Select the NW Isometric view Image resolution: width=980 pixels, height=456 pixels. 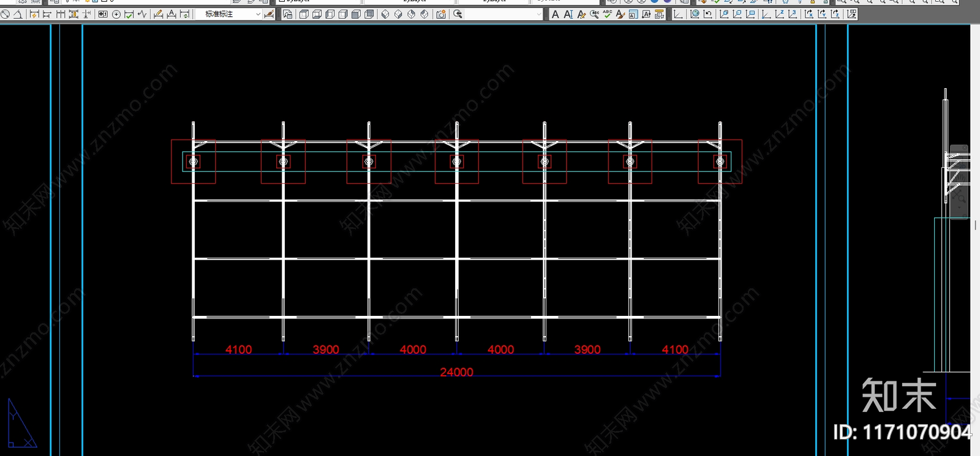click(x=424, y=14)
